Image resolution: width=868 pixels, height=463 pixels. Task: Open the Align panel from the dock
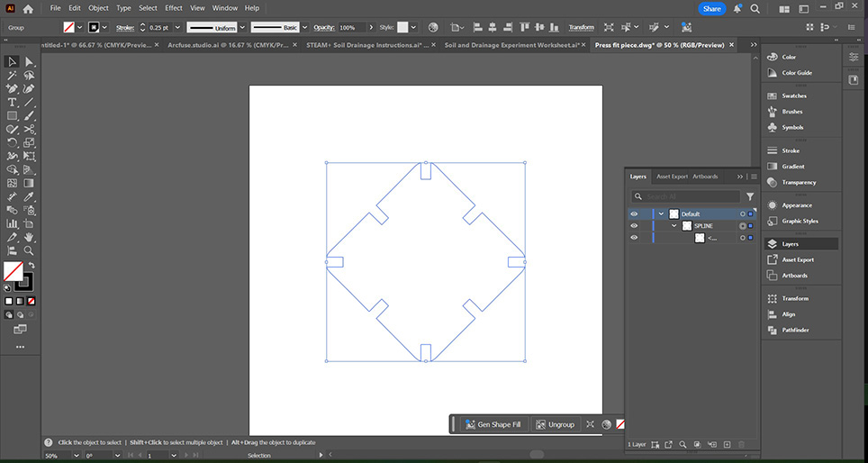click(x=788, y=314)
